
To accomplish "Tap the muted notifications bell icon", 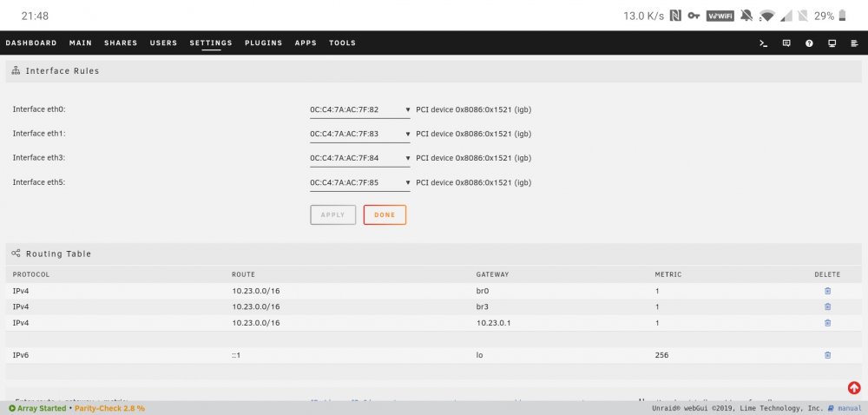I will (x=746, y=16).
